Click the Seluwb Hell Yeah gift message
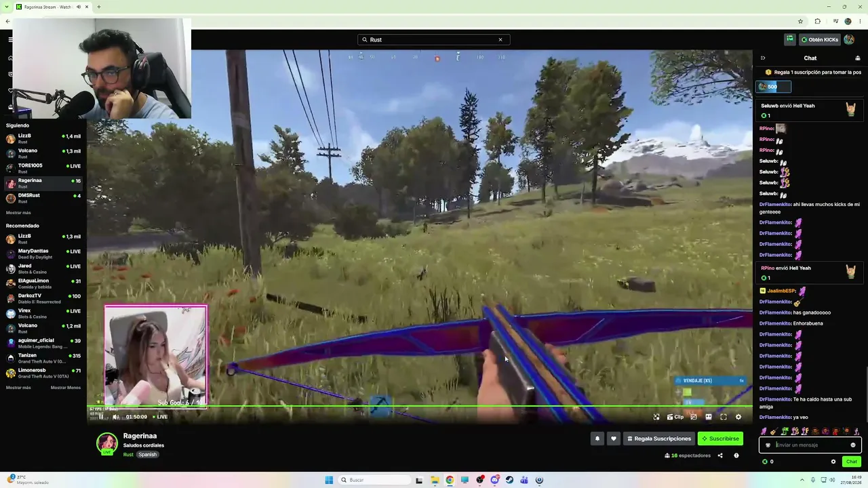868x488 pixels. coord(809,110)
